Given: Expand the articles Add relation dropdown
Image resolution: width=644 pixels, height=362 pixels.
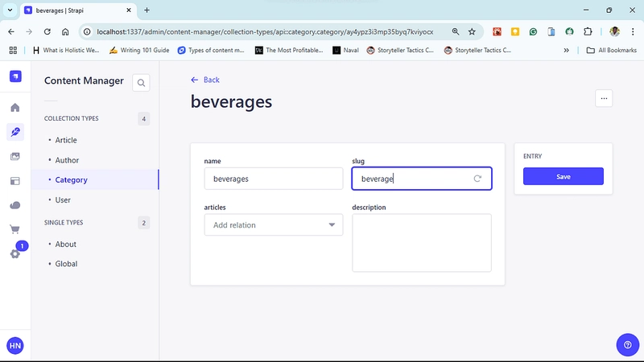Looking at the screenshot, I should tap(274, 225).
